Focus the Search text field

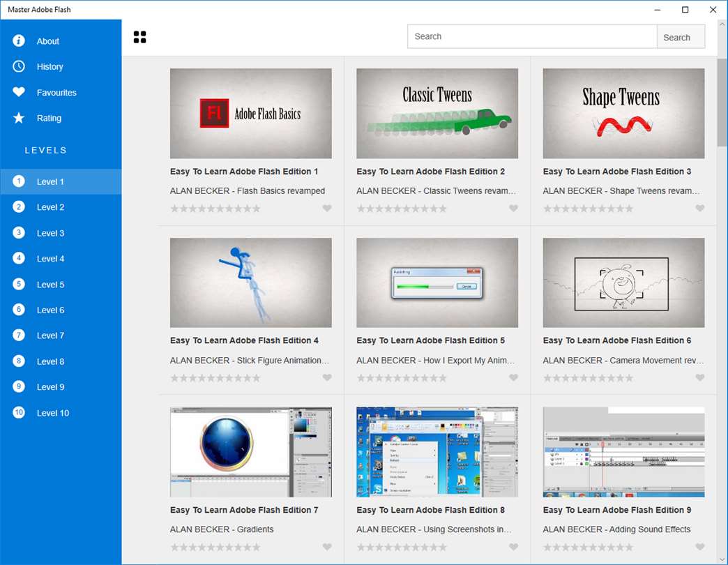pyautogui.click(x=532, y=37)
